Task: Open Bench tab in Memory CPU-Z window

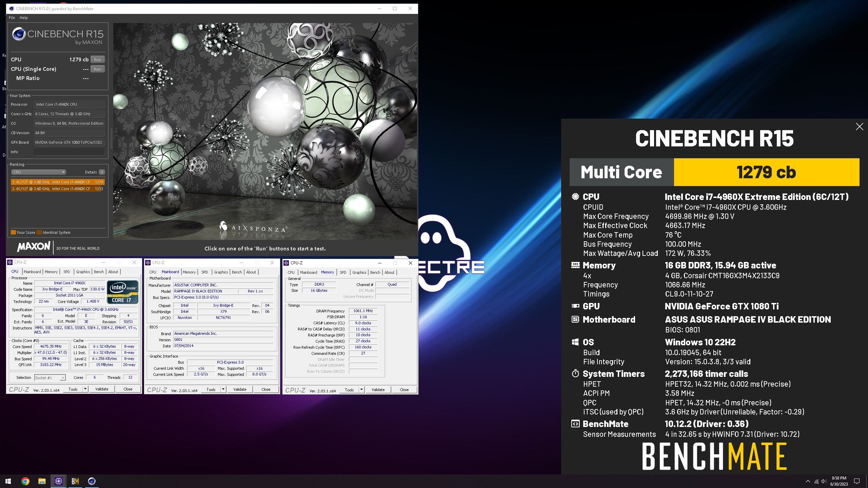Action: [375, 272]
